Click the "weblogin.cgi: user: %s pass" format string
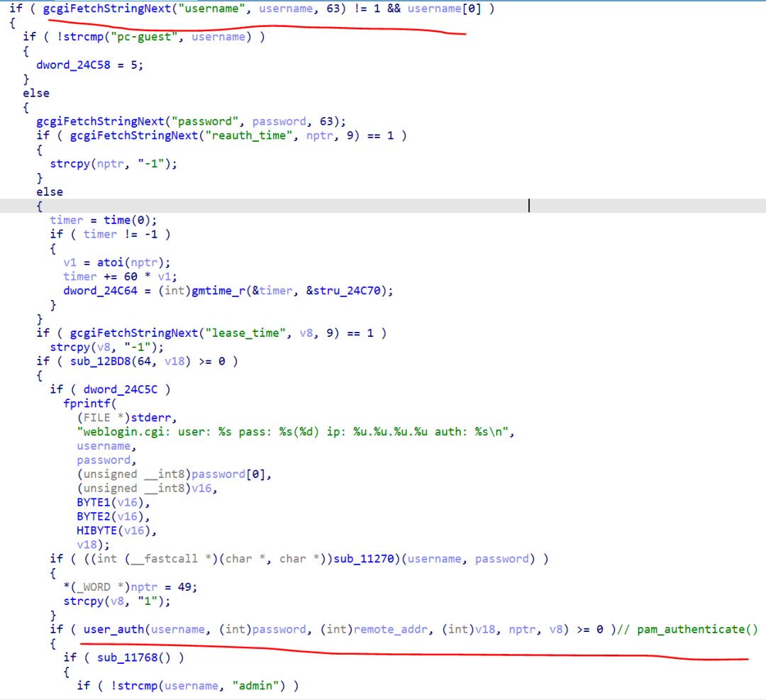The image size is (766, 700). tap(293, 432)
